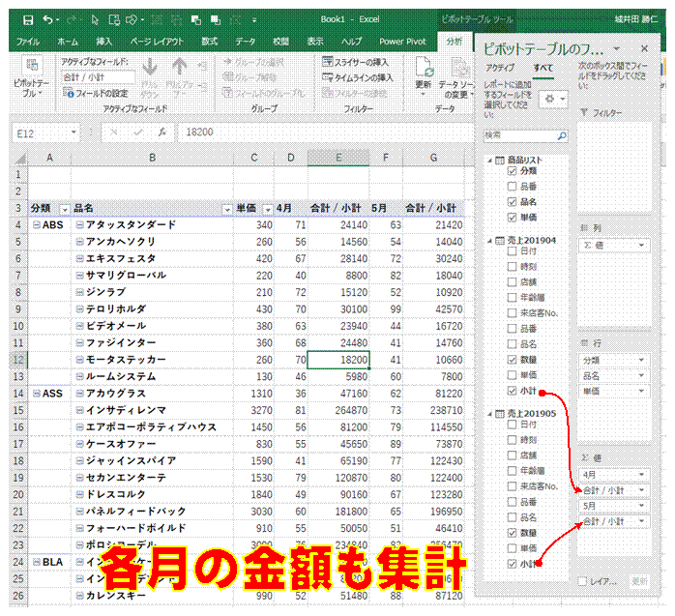Switch to the ページレイアウト ribbon tab

click(x=157, y=42)
